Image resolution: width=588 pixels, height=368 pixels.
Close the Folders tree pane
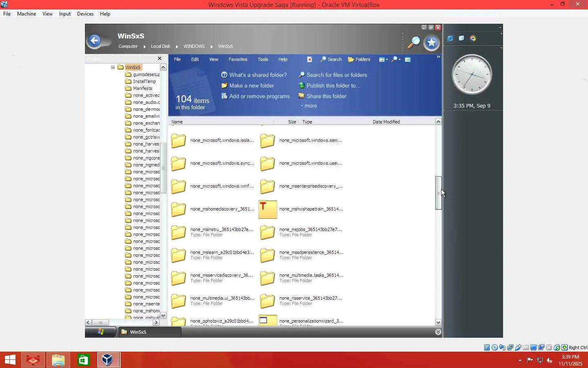(160, 58)
